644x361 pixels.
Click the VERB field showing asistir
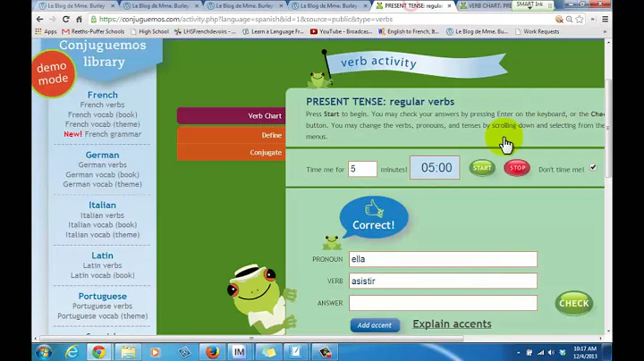[x=443, y=281]
